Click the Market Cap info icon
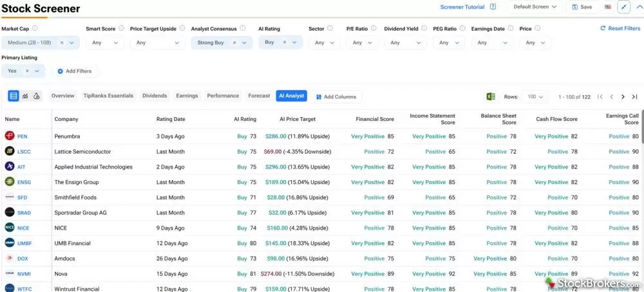Viewport: 644px width, 292px height. tap(35, 28)
